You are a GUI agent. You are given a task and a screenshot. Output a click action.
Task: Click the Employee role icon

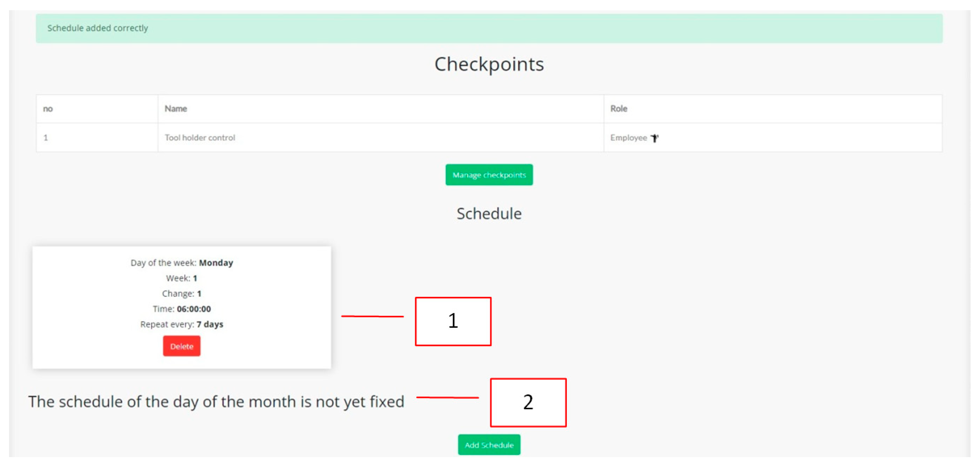pyautogui.click(x=654, y=138)
